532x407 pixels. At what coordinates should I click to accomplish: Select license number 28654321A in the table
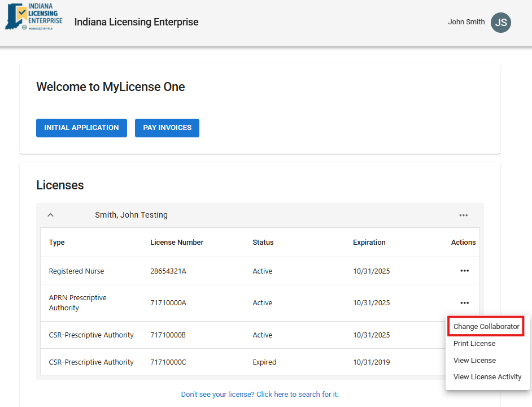pos(168,271)
